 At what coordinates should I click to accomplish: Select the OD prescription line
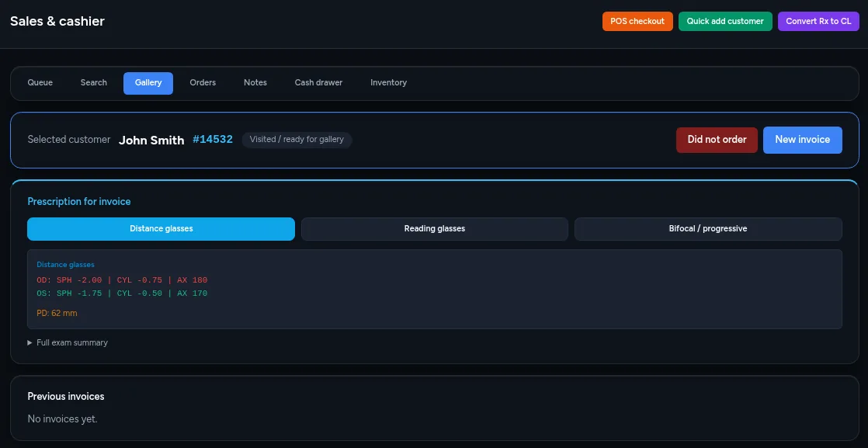pyautogui.click(x=122, y=280)
